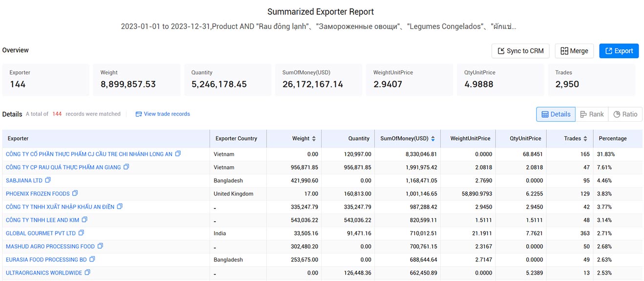Viewport: 644px width, 281px height.
Task: Click copy icon after ULTRAORGANICS WORLDWIDE
Action: click(88, 273)
